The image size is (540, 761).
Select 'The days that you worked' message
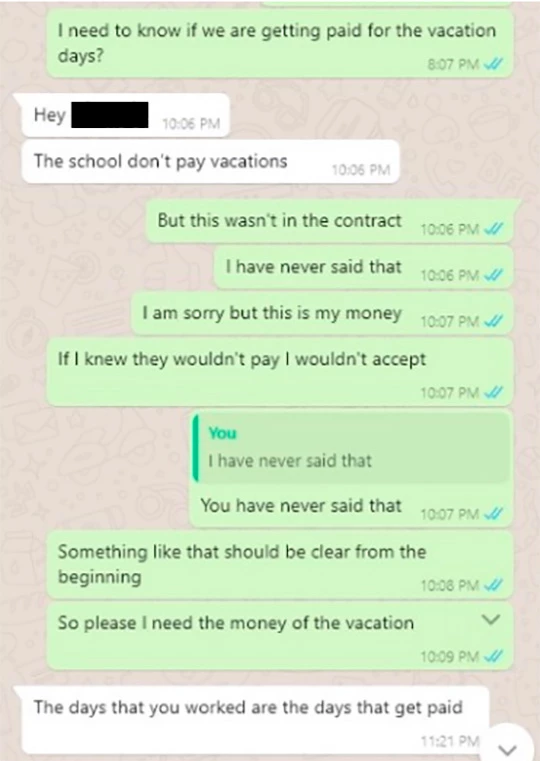click(255, 721)
